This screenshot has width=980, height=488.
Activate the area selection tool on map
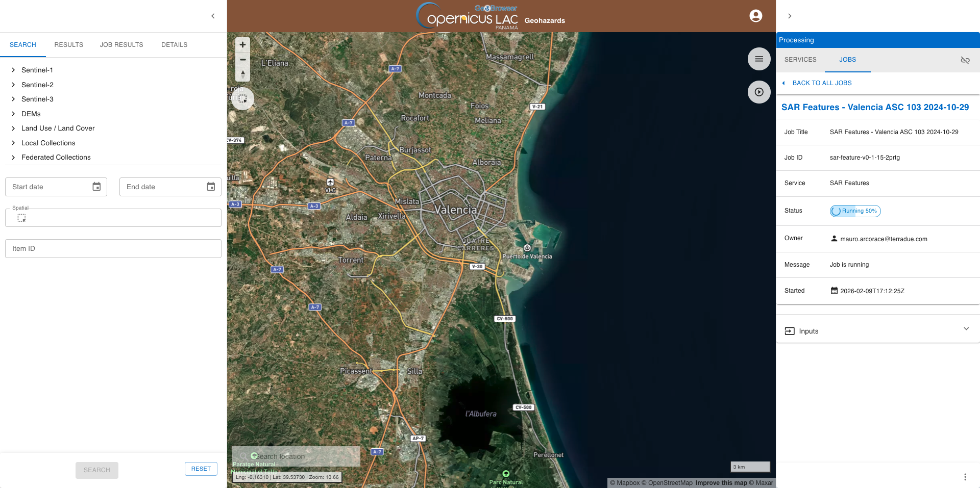(242, 98)
